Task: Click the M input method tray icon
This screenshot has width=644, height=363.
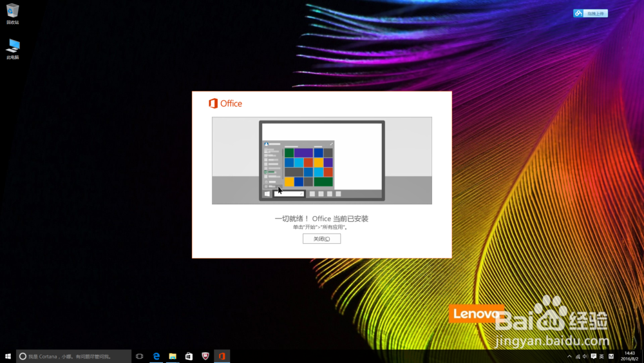Action: tap(611, 357)
